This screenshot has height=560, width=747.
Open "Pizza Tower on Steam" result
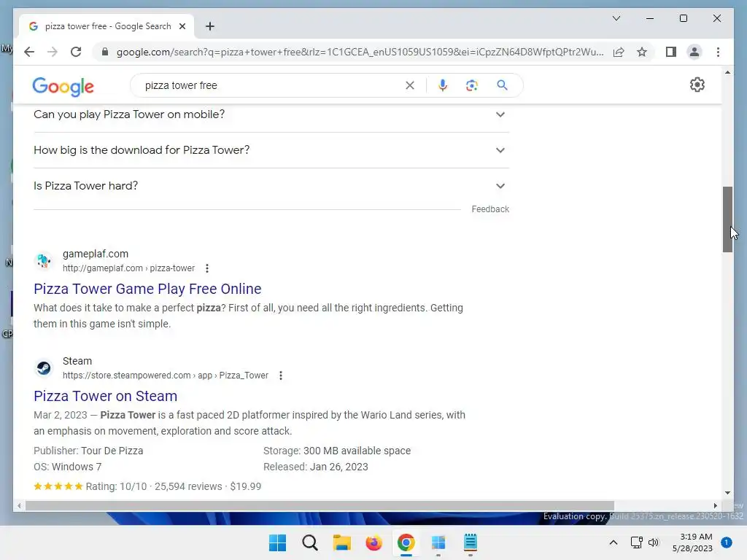(x=105, y=396)
